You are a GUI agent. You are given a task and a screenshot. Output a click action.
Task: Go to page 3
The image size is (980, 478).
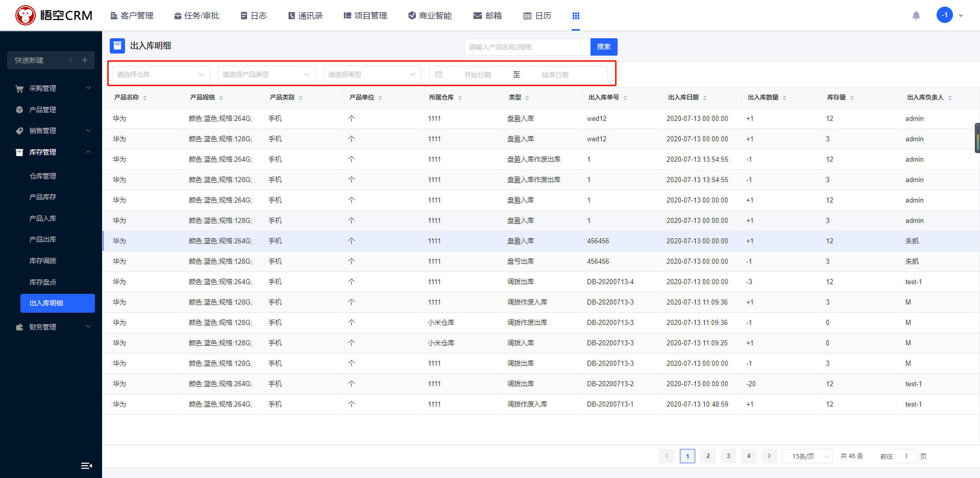pos(728,456)
